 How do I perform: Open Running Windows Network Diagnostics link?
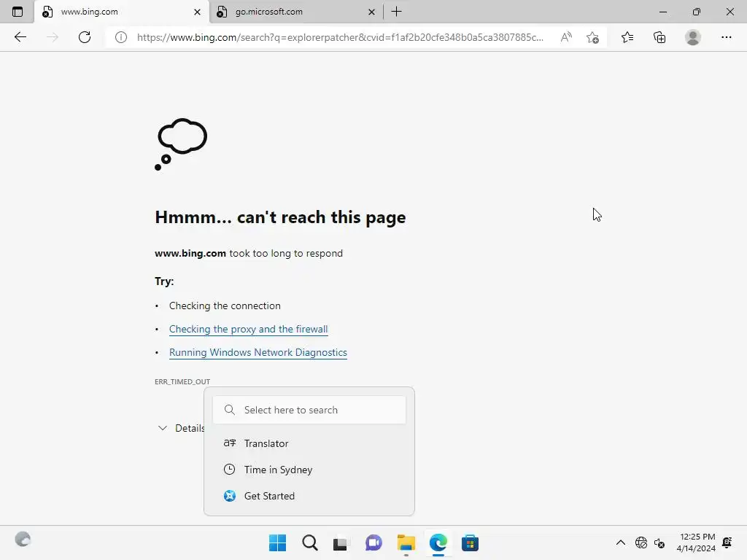point(258,352)
